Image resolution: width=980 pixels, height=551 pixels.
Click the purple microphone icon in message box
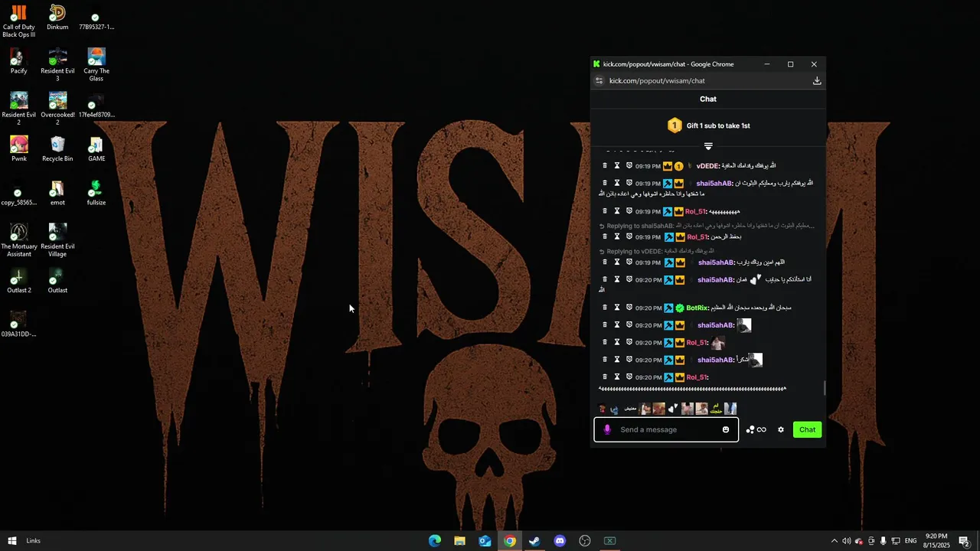pos(607,430)
